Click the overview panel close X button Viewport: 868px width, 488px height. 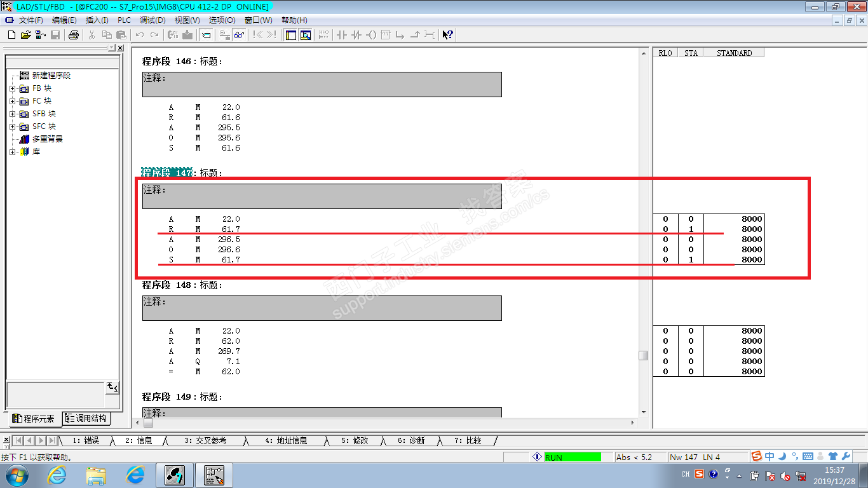pyautogui.click(x=120, y=48)
